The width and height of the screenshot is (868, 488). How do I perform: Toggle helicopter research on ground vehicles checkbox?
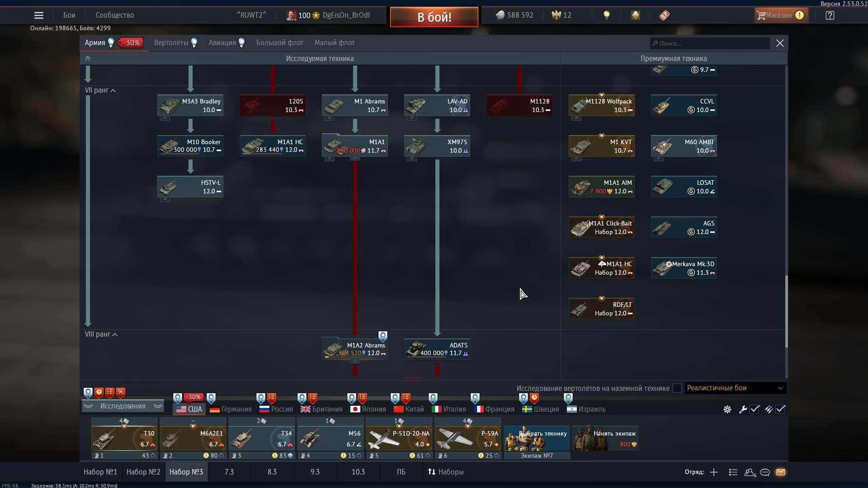[677, 388]
